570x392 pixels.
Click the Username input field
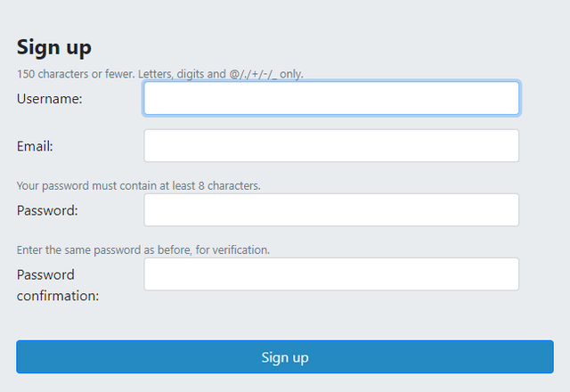[x=331, y=98]
